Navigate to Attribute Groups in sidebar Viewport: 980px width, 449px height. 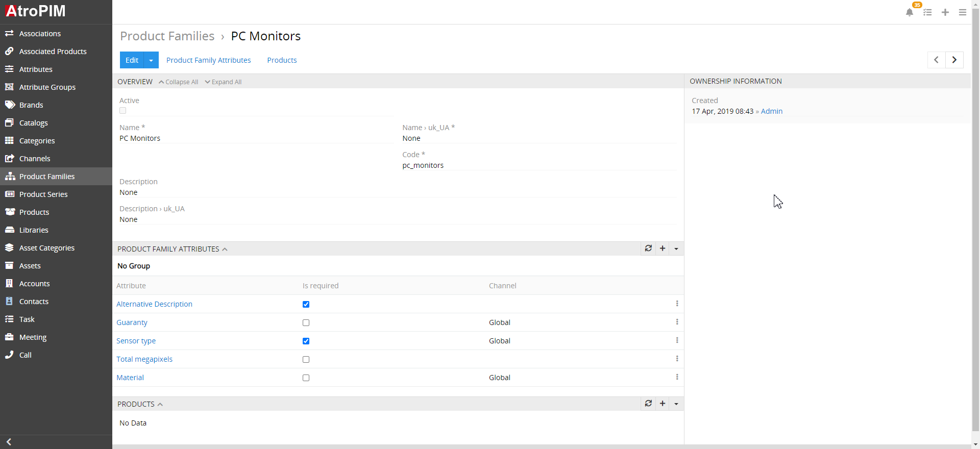click(x=47, y=87)
